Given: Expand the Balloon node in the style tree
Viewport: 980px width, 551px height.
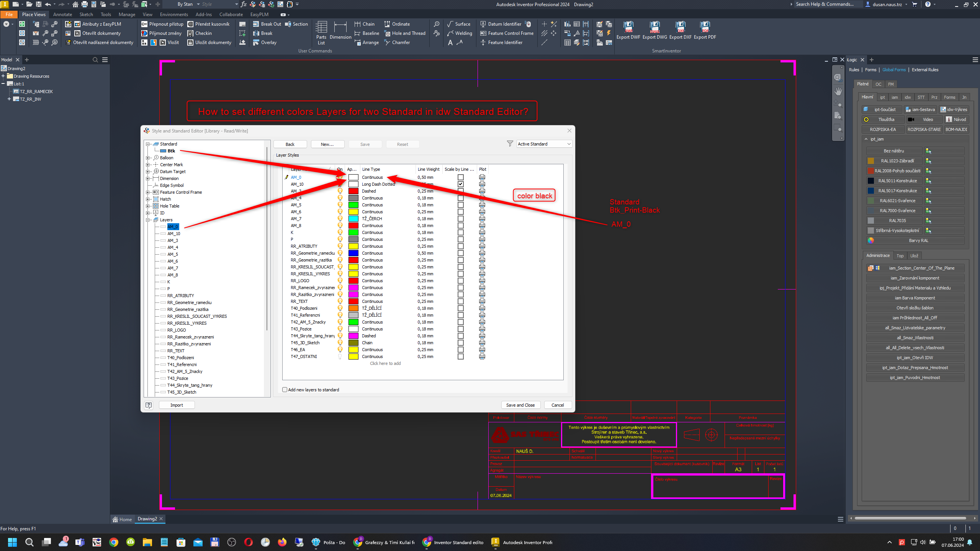Looking at the screenshot, I should click(x=148, y=157).
